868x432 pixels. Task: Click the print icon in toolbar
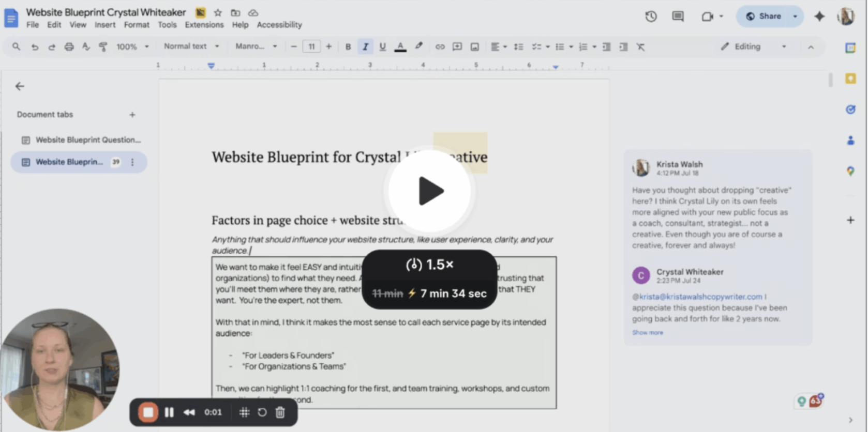pos(69,47)
